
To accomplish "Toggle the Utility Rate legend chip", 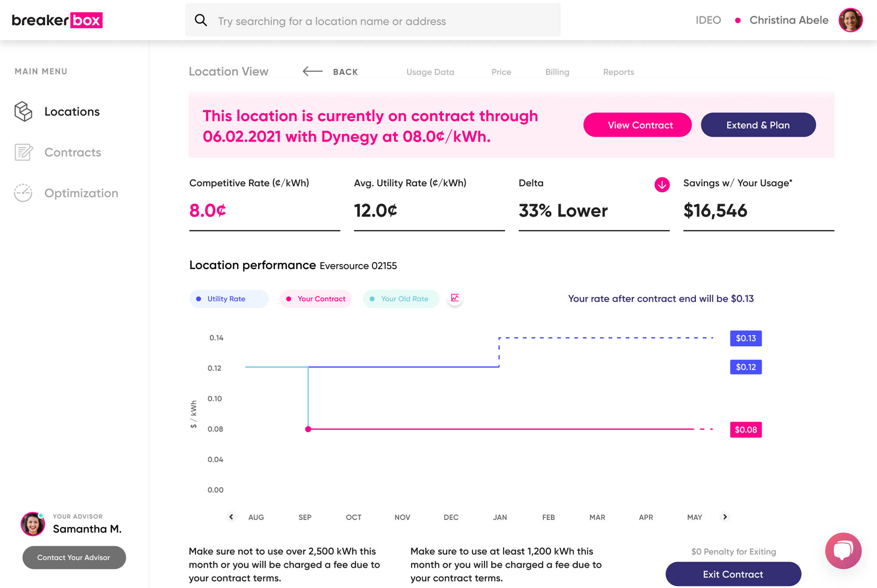I will [x=228, y=299].
